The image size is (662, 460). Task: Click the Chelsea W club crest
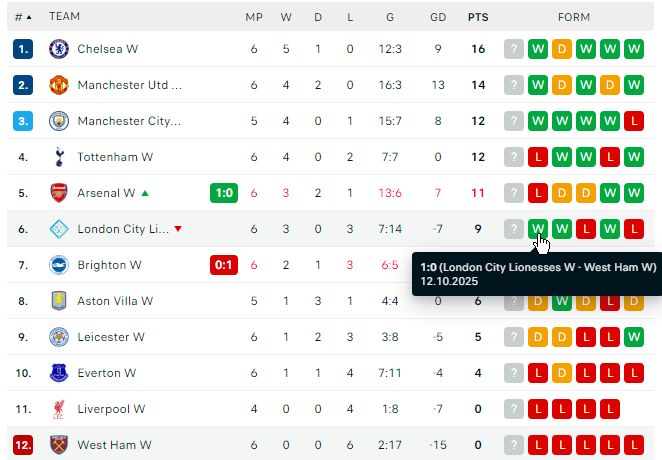59,49
